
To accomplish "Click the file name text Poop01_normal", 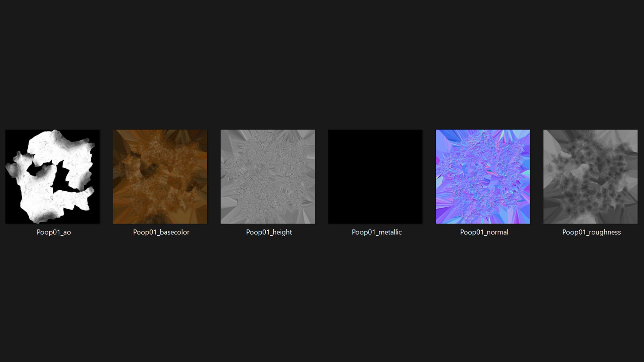I will 484,232.
